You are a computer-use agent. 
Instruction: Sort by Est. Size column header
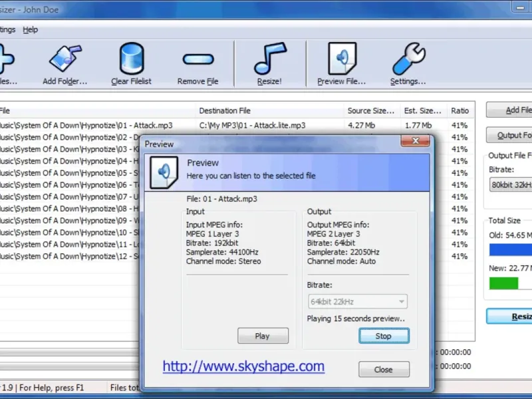point(423,110)
